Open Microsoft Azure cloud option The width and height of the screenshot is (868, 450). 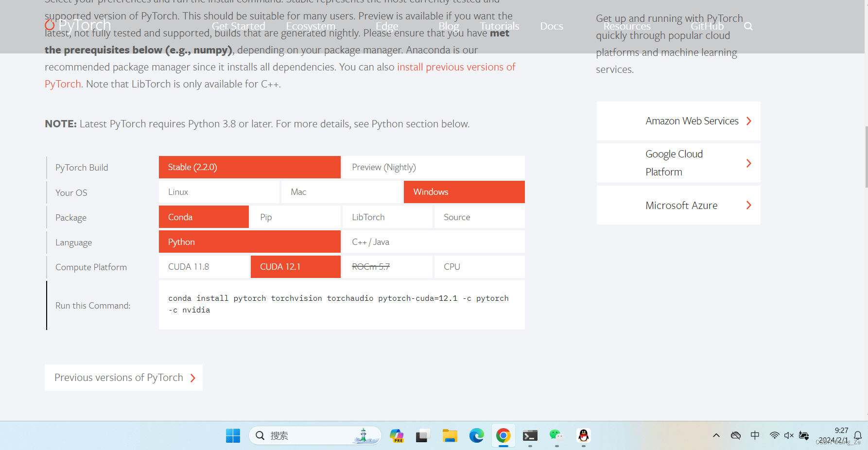[x=678, y=205]
